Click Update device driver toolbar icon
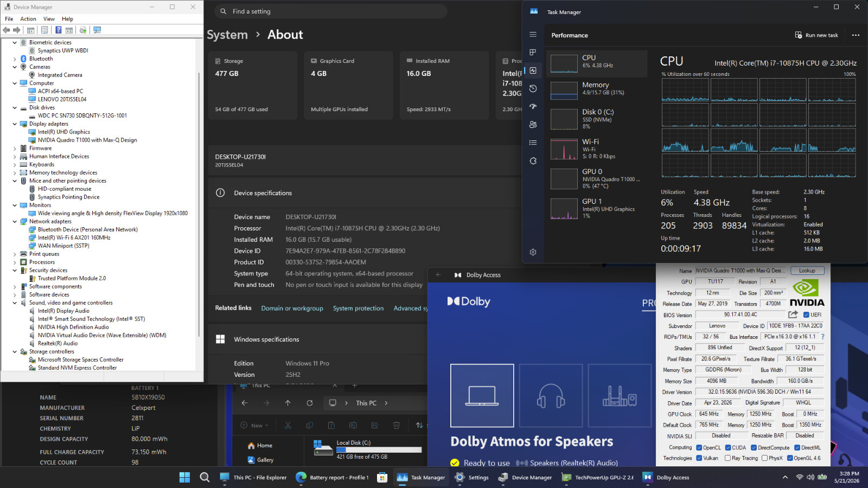 (x=83, y=30)
